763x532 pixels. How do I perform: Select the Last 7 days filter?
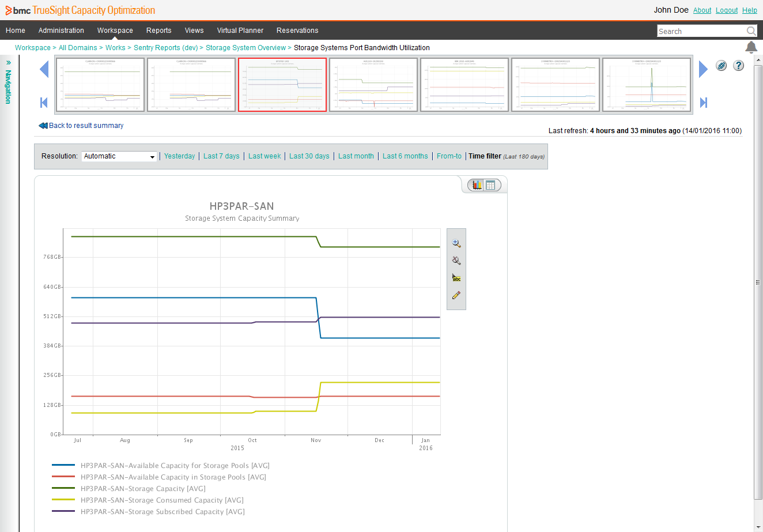point(221,156)
